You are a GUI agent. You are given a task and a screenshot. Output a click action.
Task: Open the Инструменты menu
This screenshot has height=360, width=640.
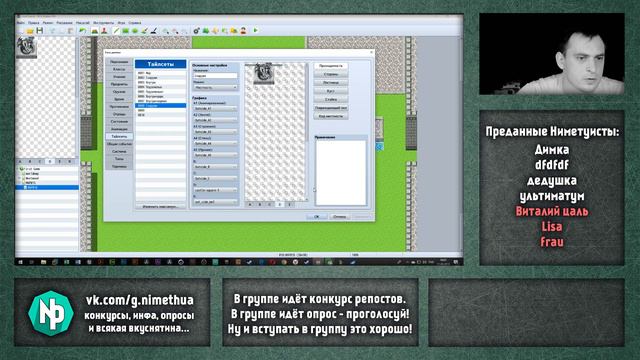pyautogui.click(x=104, y=23)
